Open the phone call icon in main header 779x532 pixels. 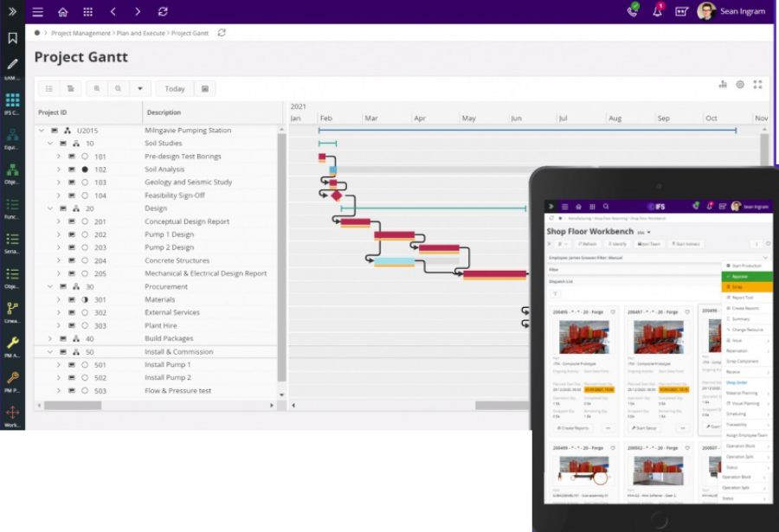tap(633, 11)
